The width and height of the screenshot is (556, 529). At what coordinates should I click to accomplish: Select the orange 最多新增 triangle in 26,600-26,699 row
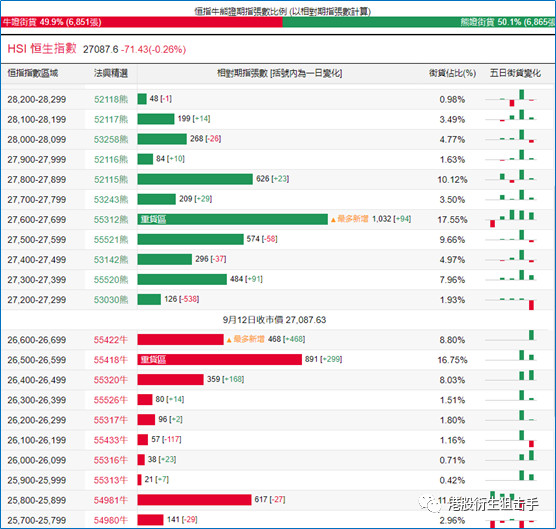229,340
